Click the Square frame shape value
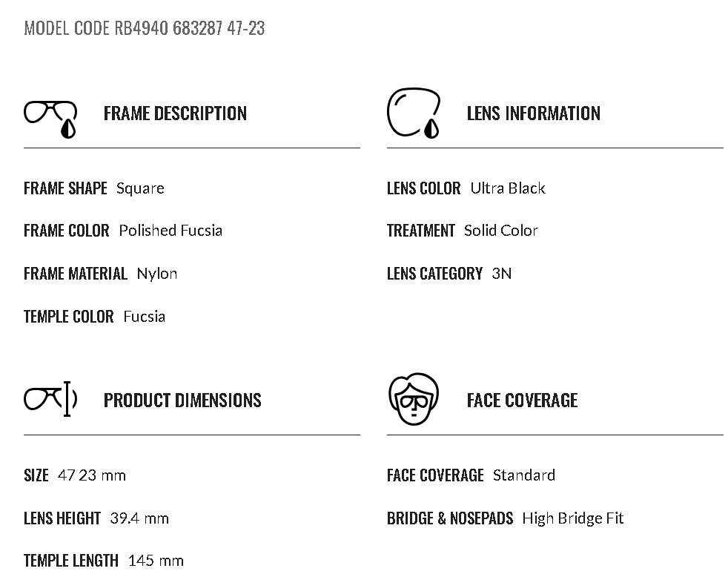The width and height of the screenshot is (728, 577). [140, 188]
